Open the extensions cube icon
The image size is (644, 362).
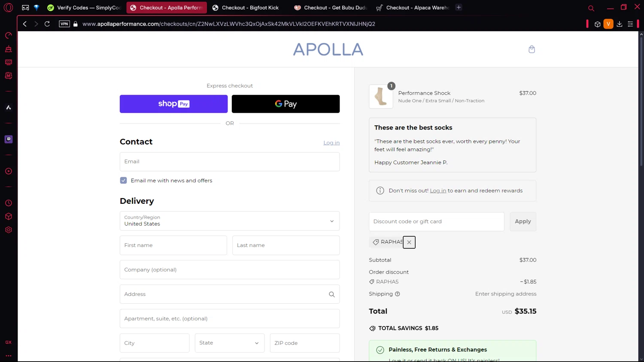pyautogui.click(x=597, y=24)
